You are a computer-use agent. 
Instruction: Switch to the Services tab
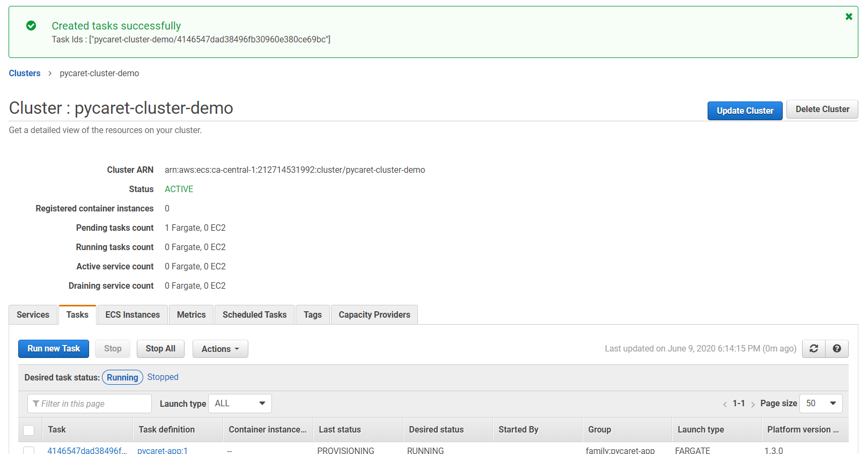click(x=33, y=315)
